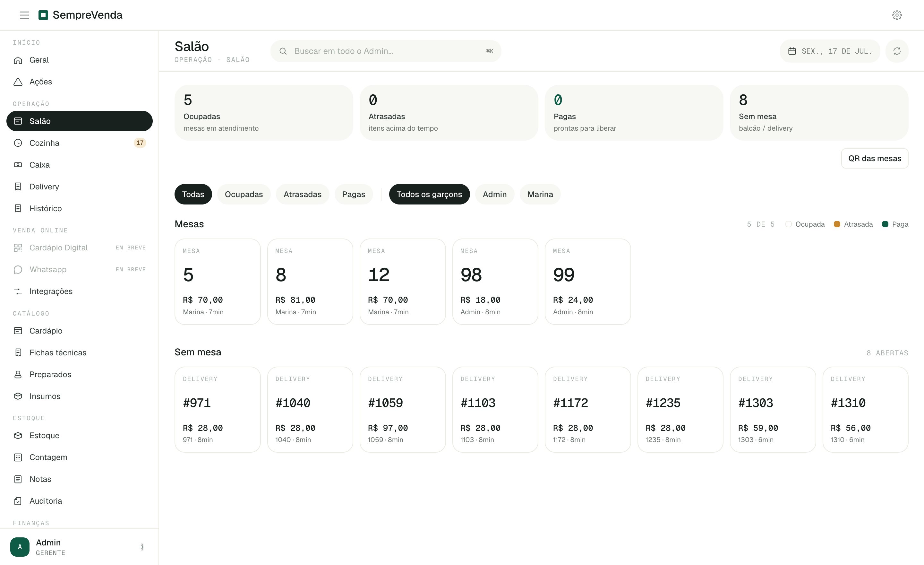Click the Whatsapp chat bubble icon

pyautogui.click(x=18, y=269)
